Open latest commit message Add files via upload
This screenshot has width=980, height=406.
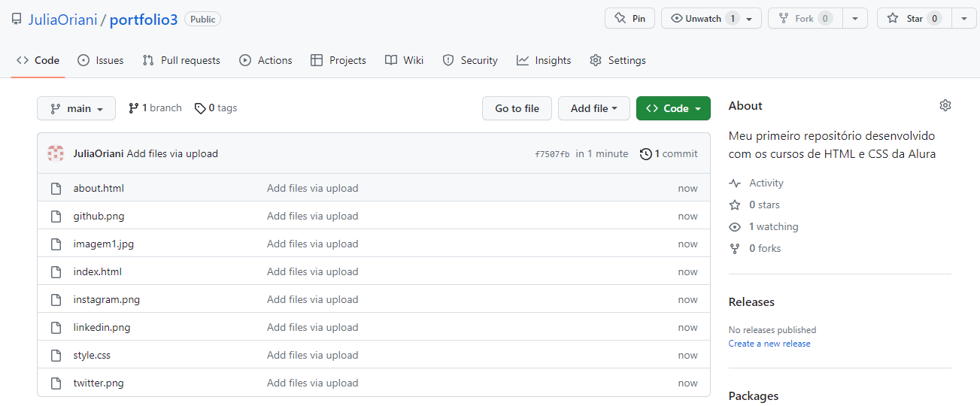point(172,153)
